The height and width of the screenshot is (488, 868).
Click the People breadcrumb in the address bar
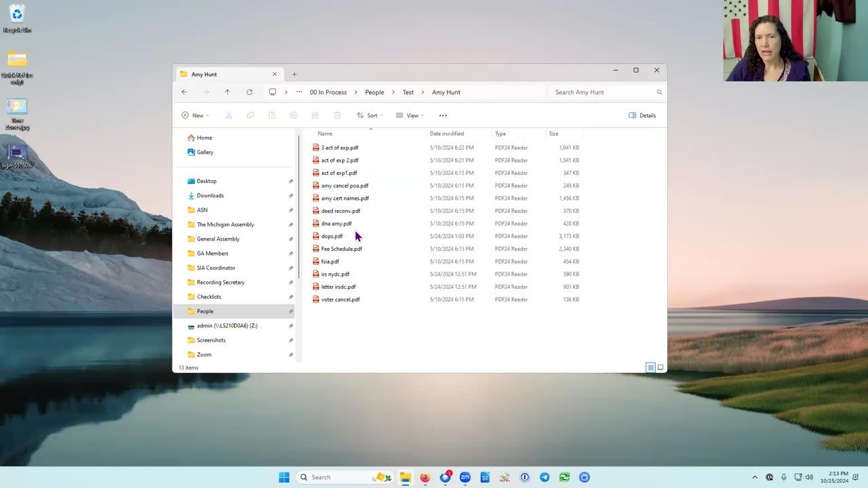374,92
